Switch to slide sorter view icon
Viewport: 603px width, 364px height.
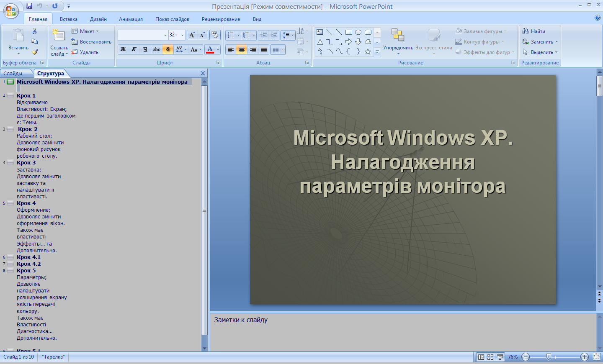490,357
